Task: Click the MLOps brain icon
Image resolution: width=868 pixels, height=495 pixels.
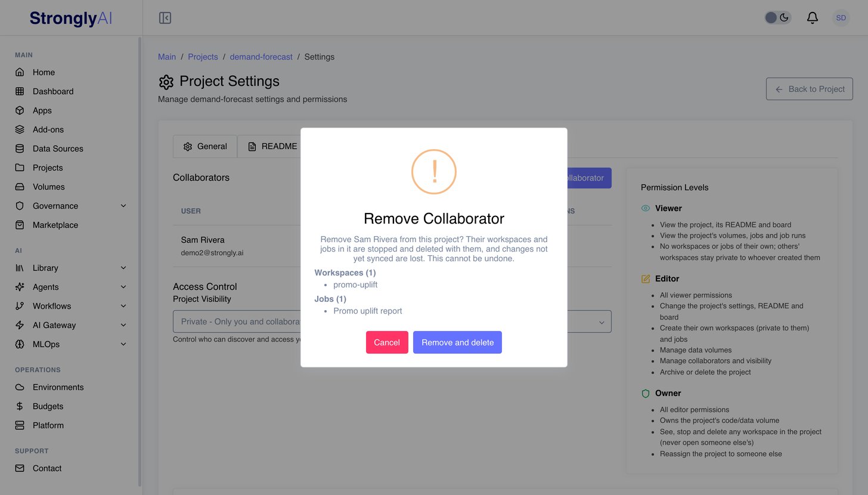Action: point(20,344)
